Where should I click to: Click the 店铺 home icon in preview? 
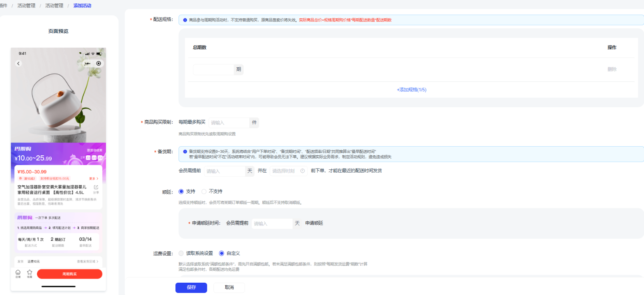tap(18, 273)
